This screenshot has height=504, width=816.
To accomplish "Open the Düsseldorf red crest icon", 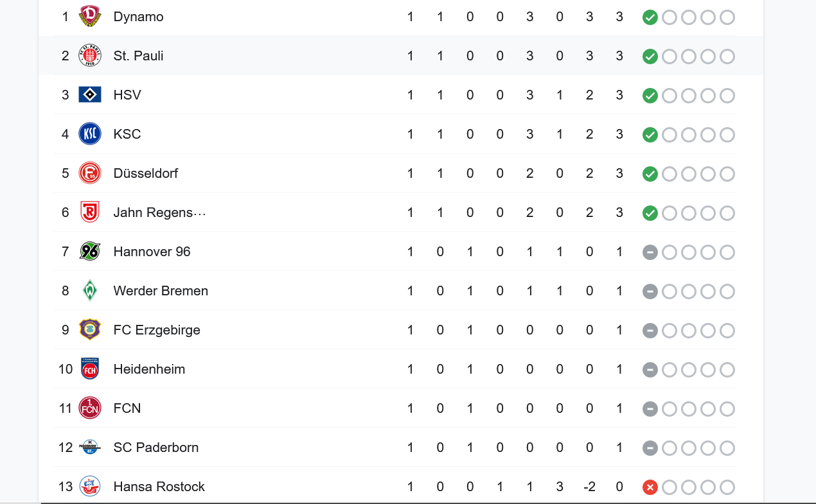I will [90, 173].
